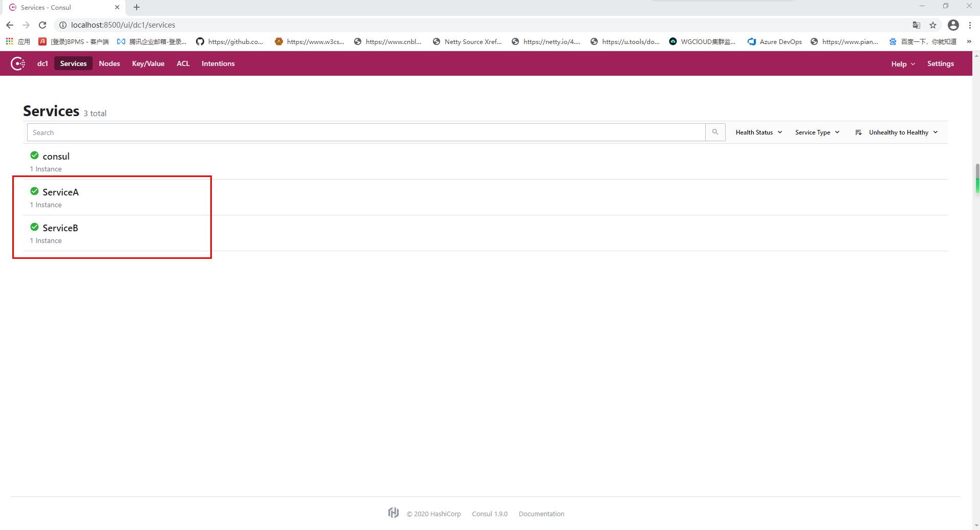Viewport: 980px width, 530px height.
Task: Open the Help dropdown menu
Action: [x=903, y=64]
